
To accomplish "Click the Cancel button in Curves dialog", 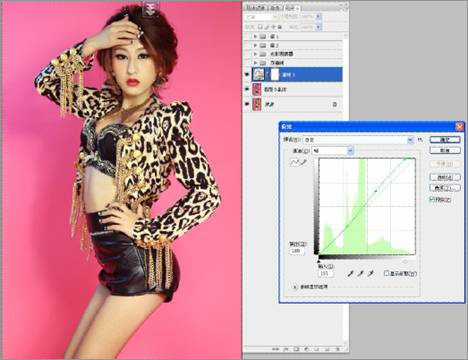I will click(x=445, y=151).
